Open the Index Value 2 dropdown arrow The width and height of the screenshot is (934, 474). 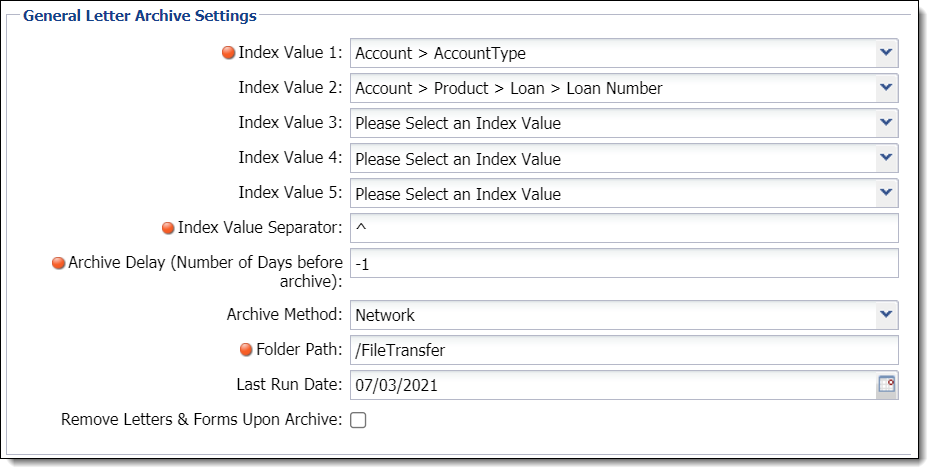click(x=886, y=88)
